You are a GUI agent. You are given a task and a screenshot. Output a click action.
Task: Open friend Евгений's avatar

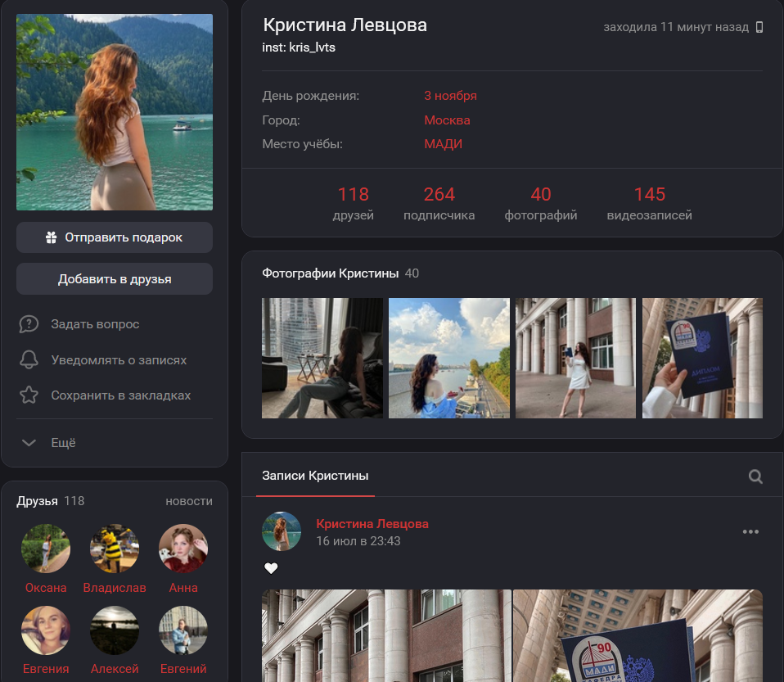(183, 630)
